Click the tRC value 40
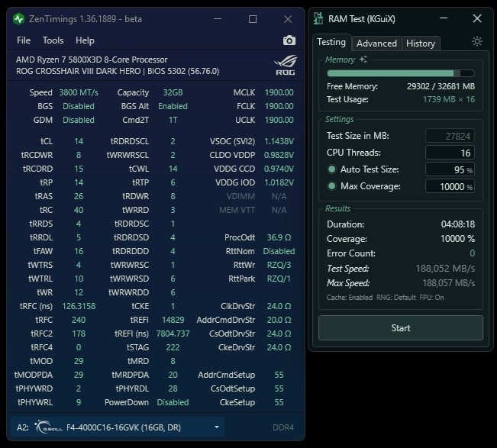Screen dimensions: 497x448 [79, 210]
